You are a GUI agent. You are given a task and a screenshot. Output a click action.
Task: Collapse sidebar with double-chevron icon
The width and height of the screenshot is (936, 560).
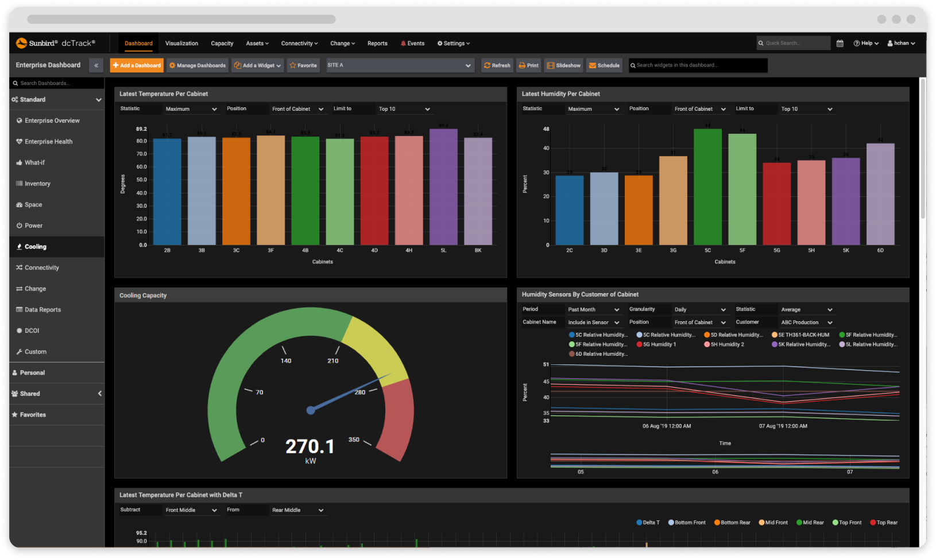(96, 65)
